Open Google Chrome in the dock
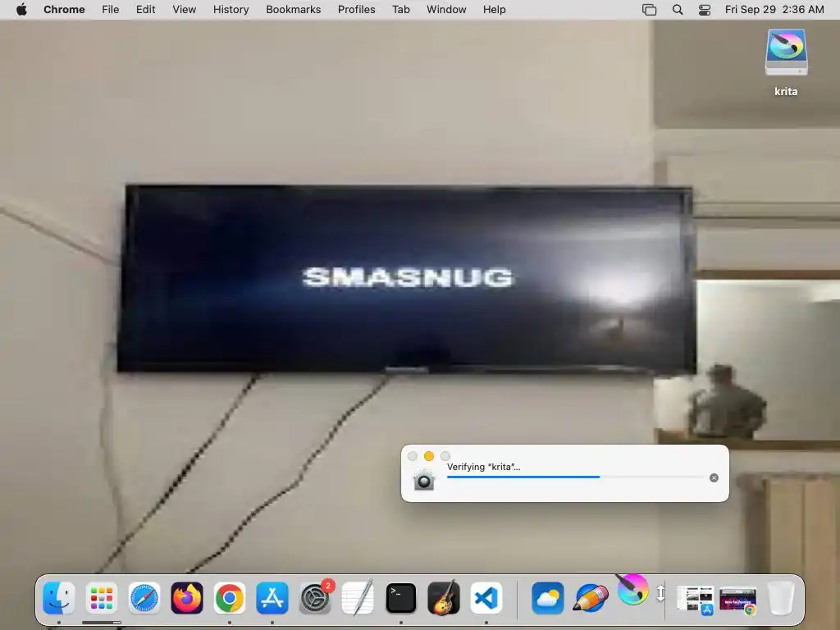This screenshot has width=840, height=630. [230, 598]
